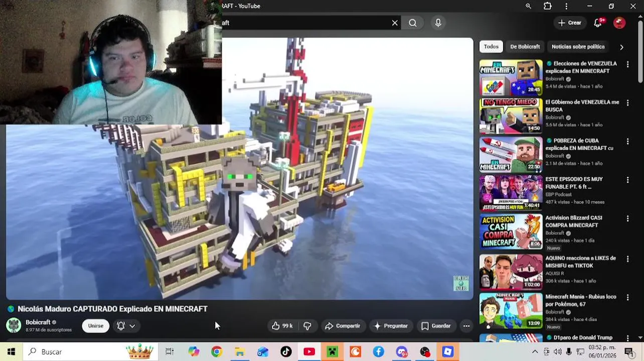Image resolution: width=644 pixels, height=361 pixels.
Task: Open POBREZA de CUBA video thumbnail
Action: [x=511, y=155]
